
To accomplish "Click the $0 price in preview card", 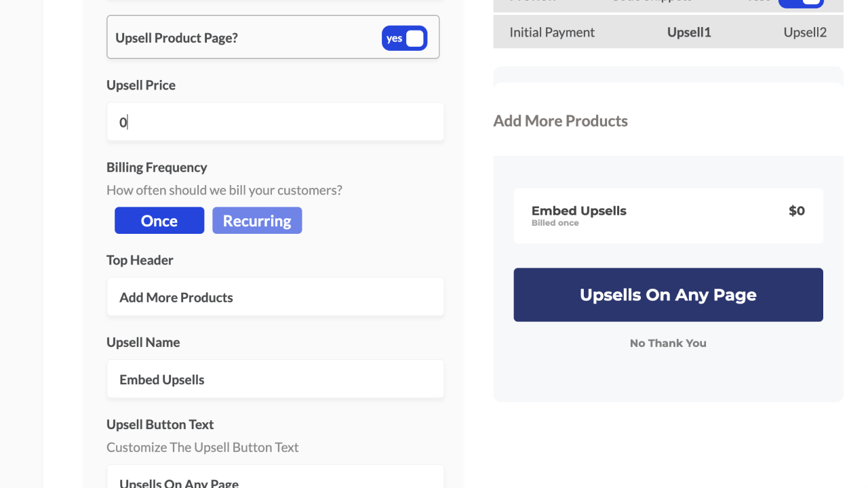I will coord(797,211).
